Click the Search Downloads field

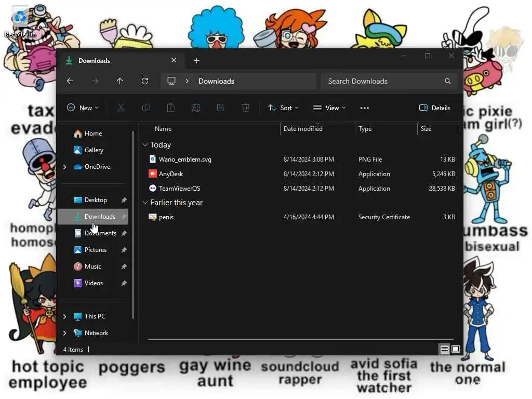(x=389, y=81)
